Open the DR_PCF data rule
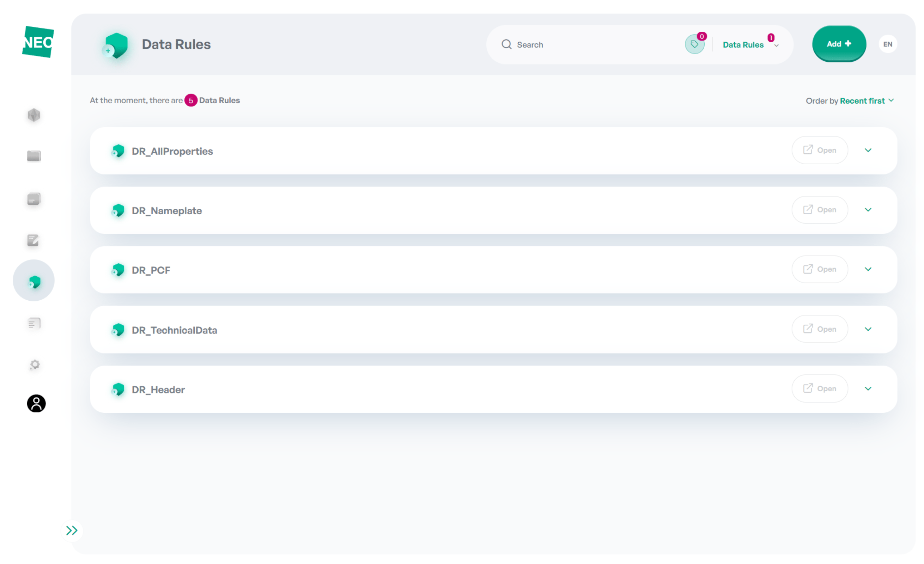924x564 pixels. click(819, 269)
